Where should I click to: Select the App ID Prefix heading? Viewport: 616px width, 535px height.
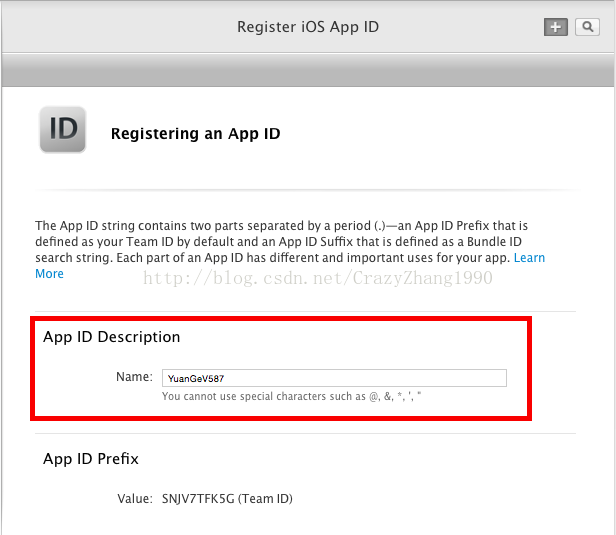90,459
